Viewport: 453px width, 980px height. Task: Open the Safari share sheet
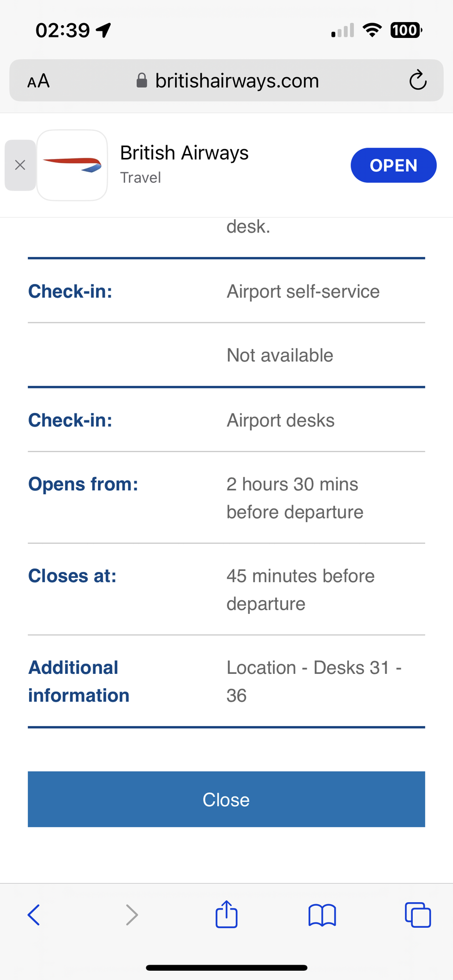(x=226, y=915)
